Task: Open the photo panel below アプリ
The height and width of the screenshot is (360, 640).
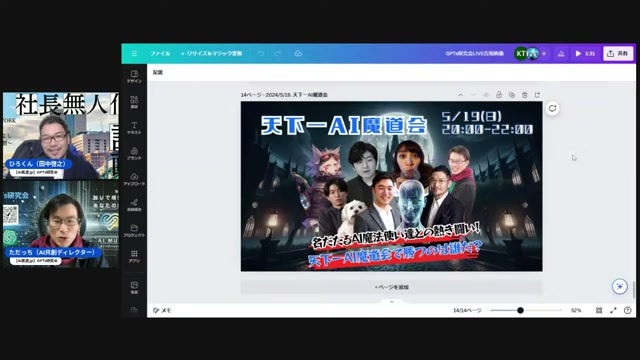Action: click(x=134, y=287)
